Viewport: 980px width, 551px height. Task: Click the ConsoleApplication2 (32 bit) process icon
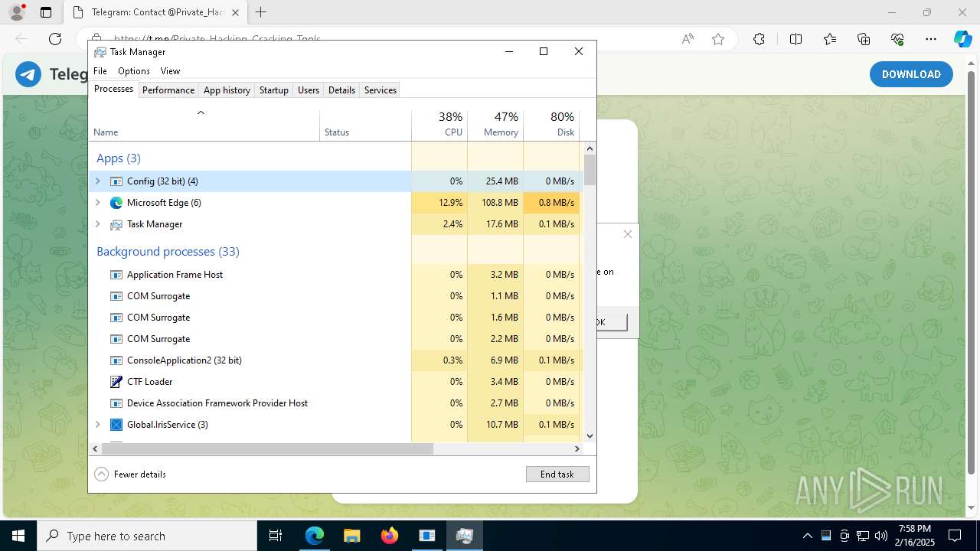[x=116, y=360]
